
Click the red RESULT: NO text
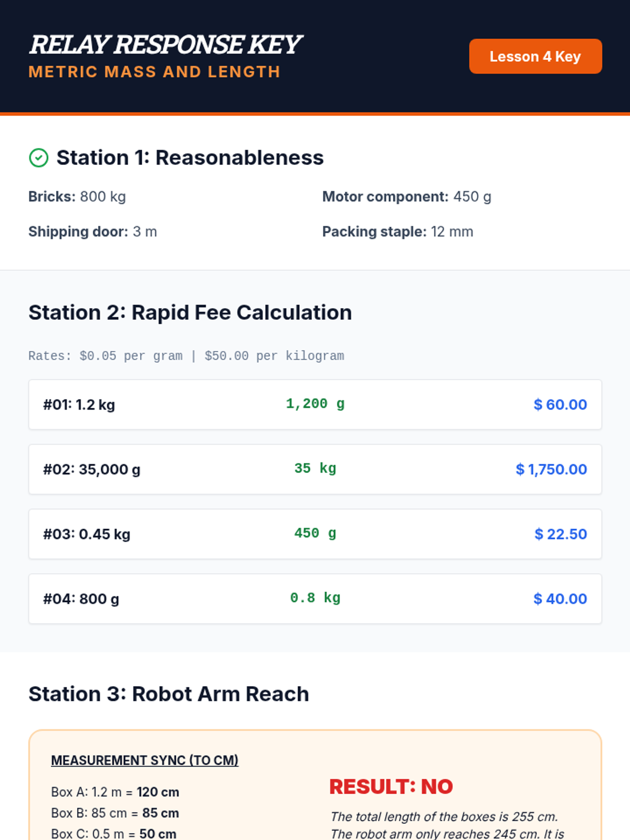click(391, 786)
